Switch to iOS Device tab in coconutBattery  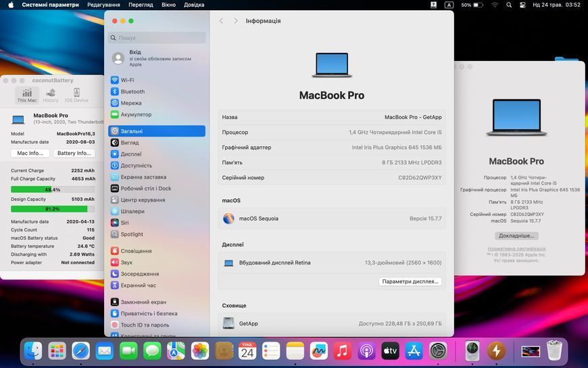76,95
